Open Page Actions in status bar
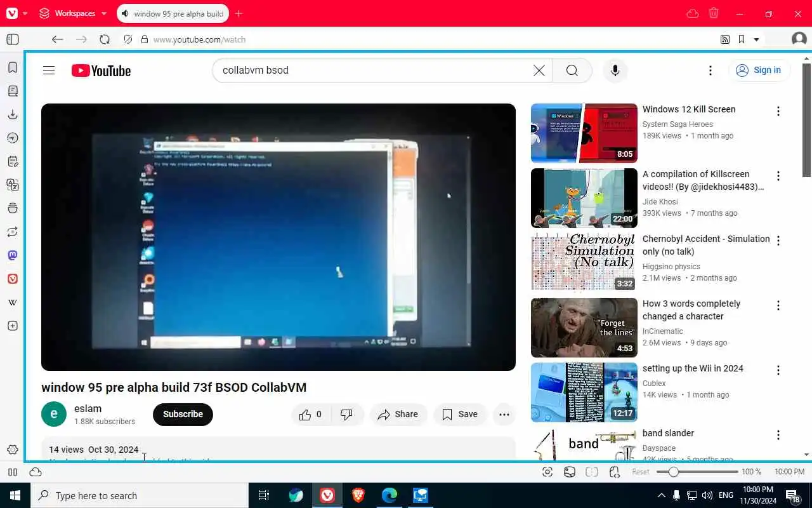Viewport: 812px width, 508px height. [x=614, y=472]
